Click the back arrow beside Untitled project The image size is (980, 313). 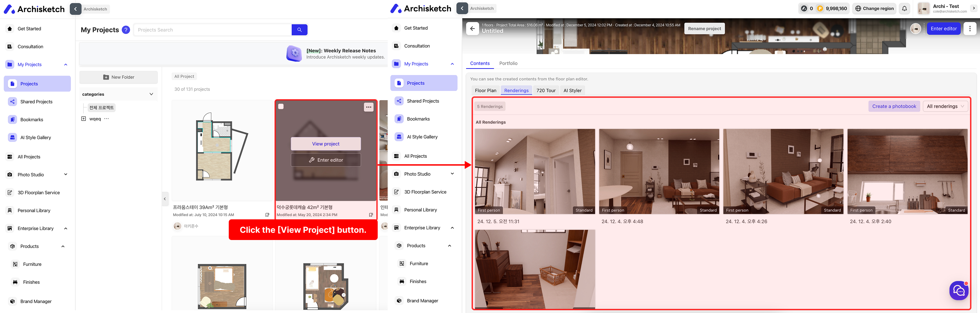(472, 29)
